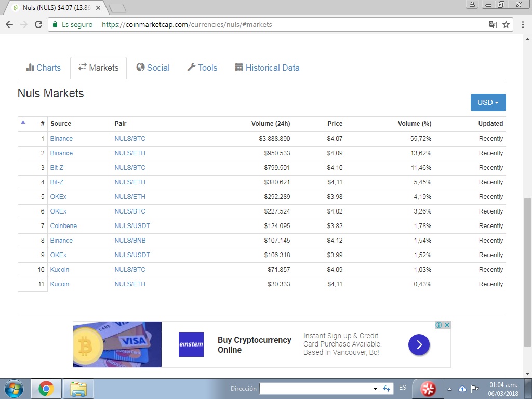Open the USD currency dropdown
Screen dimensions: 532x399
[x=487, y=102]
